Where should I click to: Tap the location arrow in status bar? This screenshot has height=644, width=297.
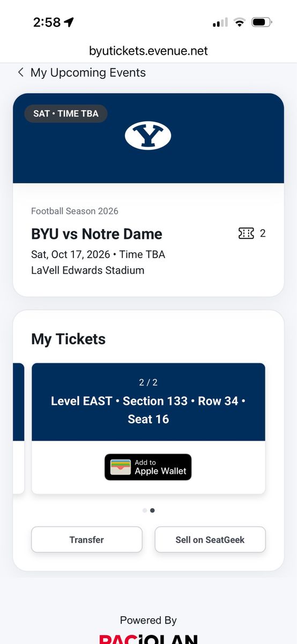pos(69,22)
